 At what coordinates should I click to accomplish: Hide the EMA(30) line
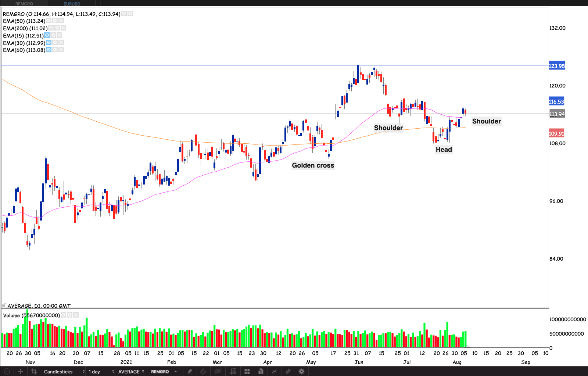(x=49, y=43)
